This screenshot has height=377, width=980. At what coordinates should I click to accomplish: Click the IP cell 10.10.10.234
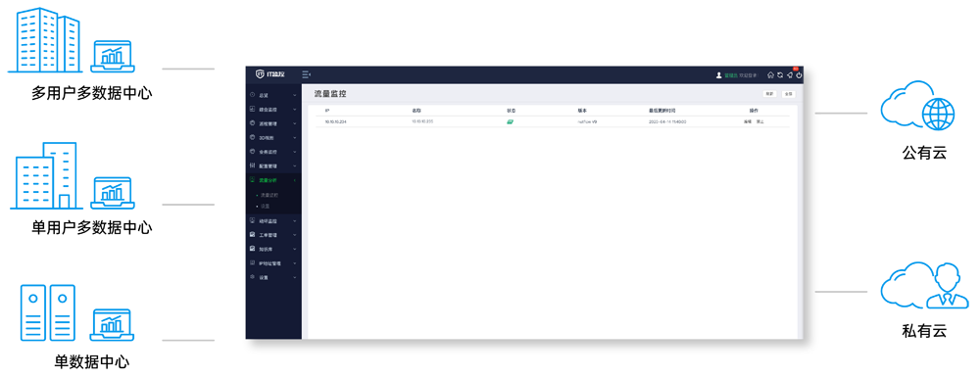335,121
